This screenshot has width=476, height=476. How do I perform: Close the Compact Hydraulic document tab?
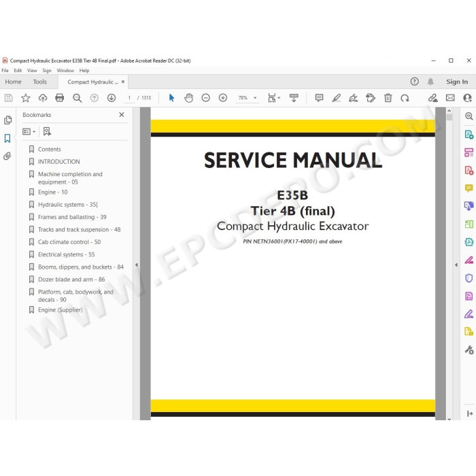coord(123,82)
